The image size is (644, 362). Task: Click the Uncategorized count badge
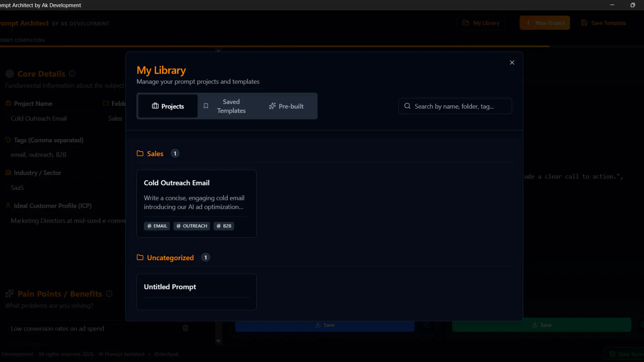[x=206, y=257]
